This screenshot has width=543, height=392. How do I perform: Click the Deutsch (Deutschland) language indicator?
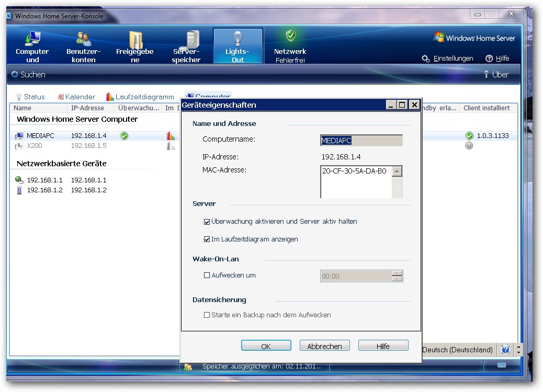(x=457, y=350)
